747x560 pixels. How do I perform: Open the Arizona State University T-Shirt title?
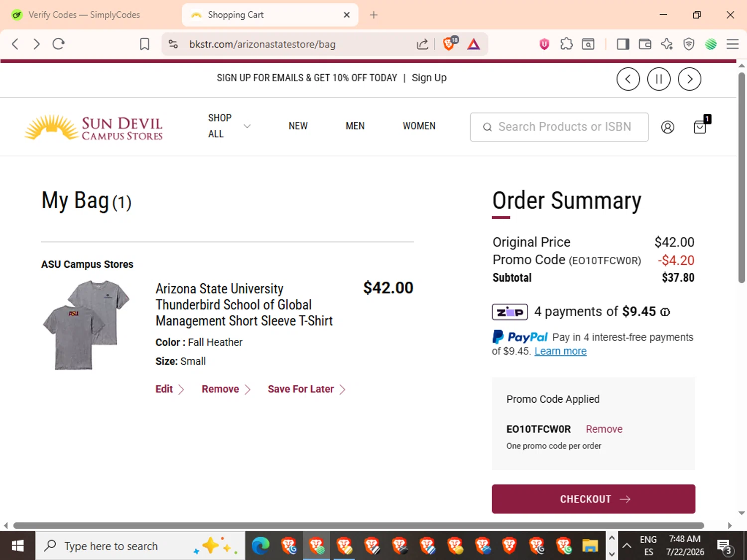click(x=244, y=305)
